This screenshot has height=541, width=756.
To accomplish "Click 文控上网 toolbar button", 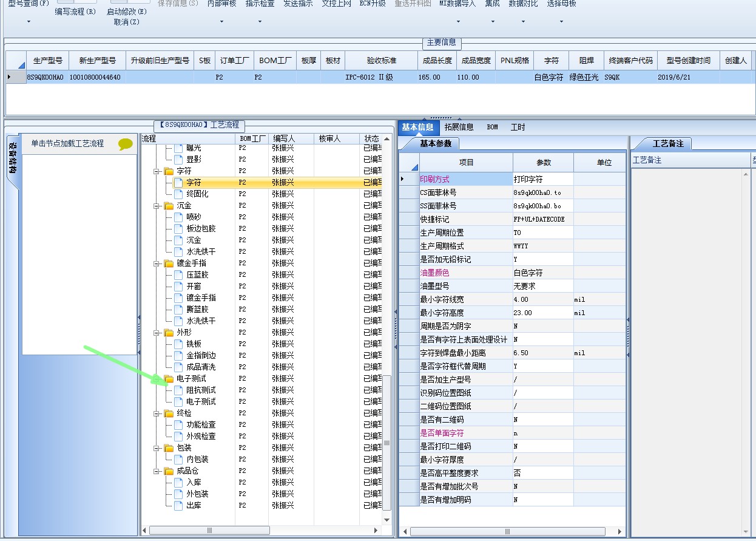I will click(x=336, y=4).
